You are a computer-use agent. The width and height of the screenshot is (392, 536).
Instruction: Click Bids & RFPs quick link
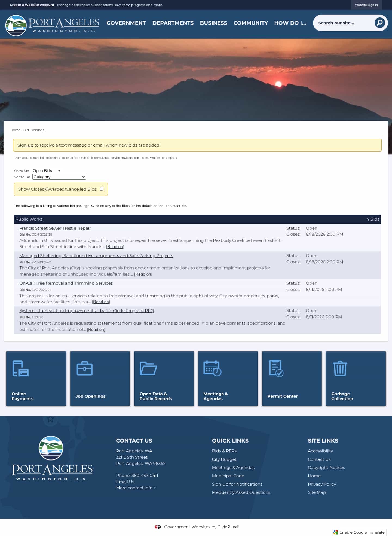[x=224, y=451]
